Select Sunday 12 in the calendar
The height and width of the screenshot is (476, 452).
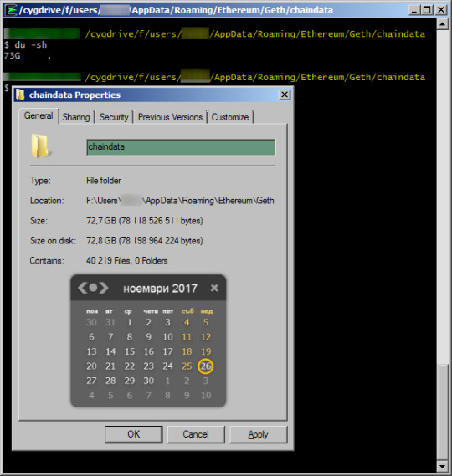206,337
